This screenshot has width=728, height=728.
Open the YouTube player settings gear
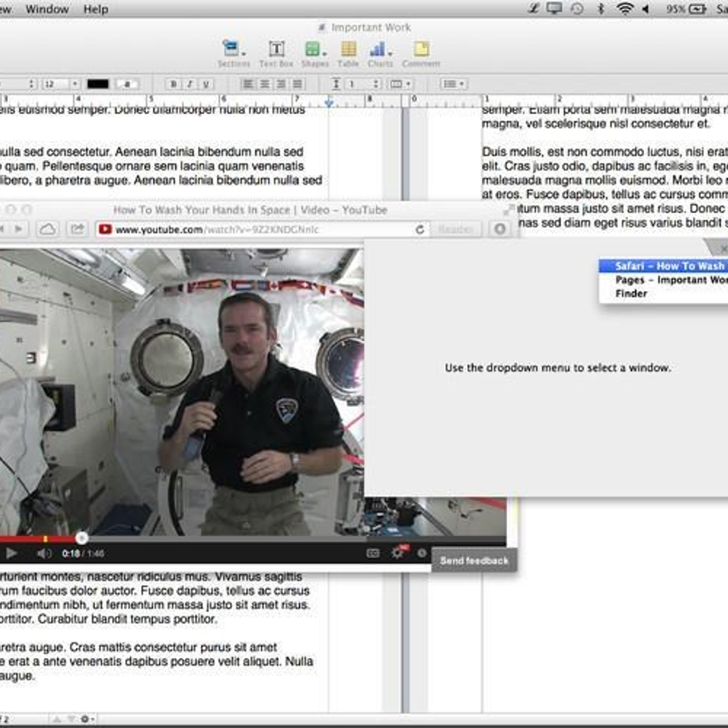[x=398, y=553]
